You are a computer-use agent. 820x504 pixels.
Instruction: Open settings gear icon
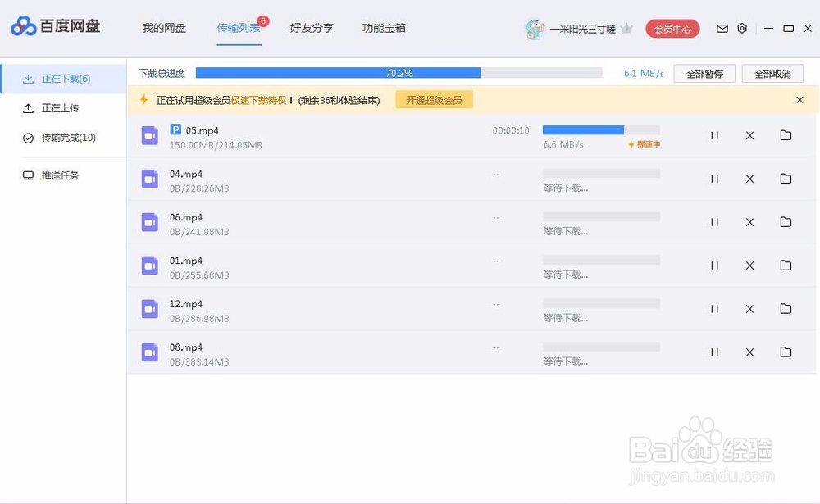(x=742, y=28)
